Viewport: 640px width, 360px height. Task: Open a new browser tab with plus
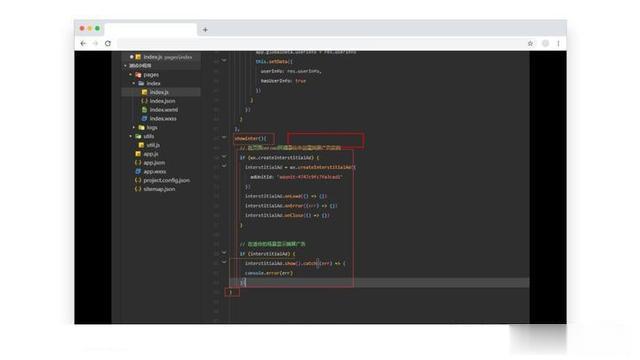point(205,30)
